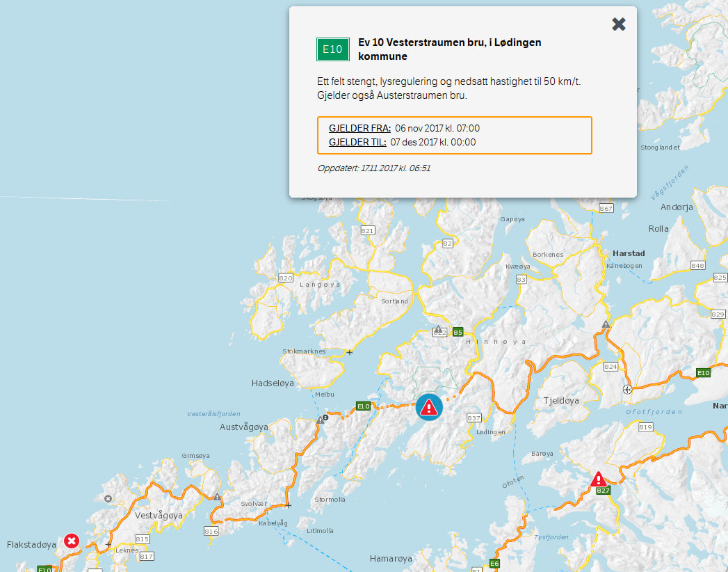Click the green E10 badge in popup
The width and height of the screenshot is (728, 572).
[x=332, y=49]
